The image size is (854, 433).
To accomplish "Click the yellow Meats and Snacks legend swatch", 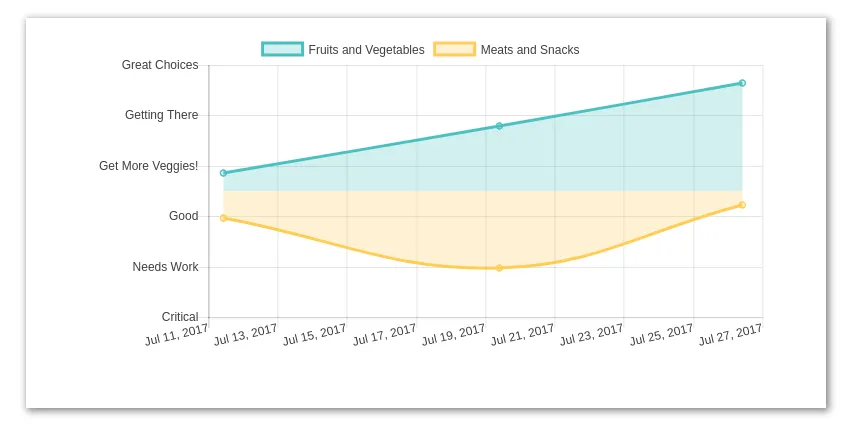I will click(x=454, y=50).
